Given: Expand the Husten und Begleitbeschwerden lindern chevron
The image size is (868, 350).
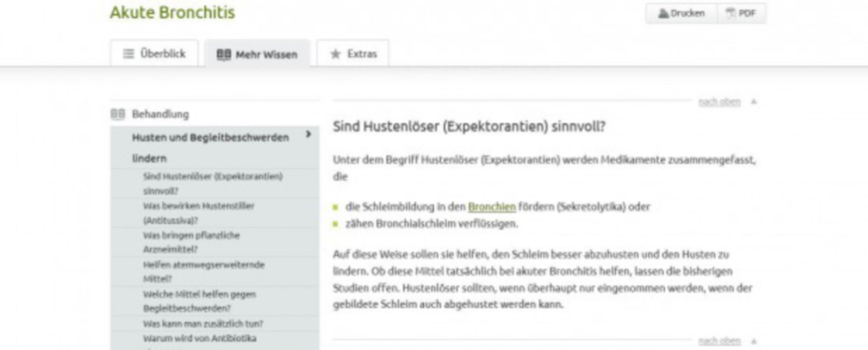Looking at the screenshot, I should pyautogui.click(x=308, y=134).
